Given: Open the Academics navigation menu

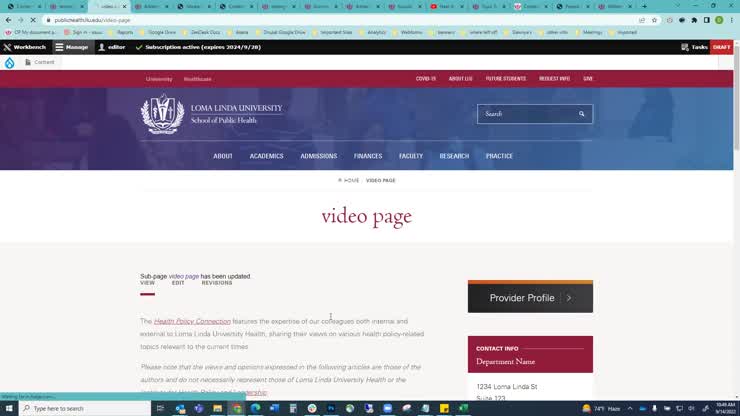Looking at the screenshot, I should (266, 156).
